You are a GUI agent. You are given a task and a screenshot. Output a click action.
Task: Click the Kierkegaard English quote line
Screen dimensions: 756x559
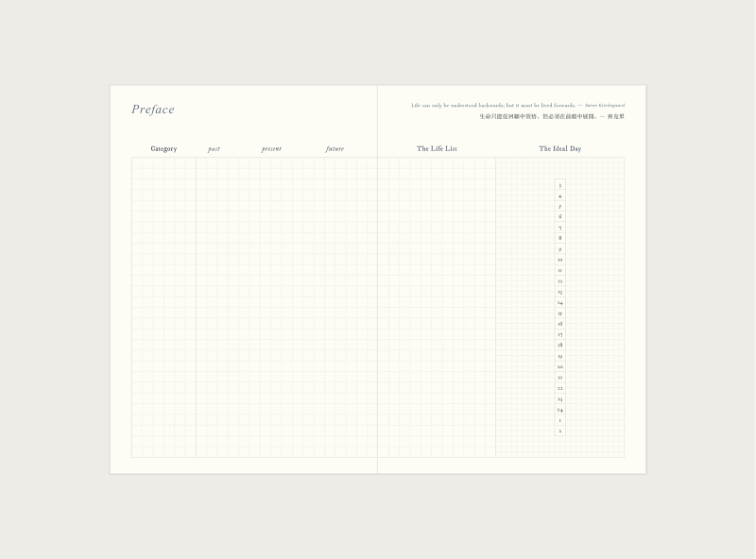[x=518, y=105]
